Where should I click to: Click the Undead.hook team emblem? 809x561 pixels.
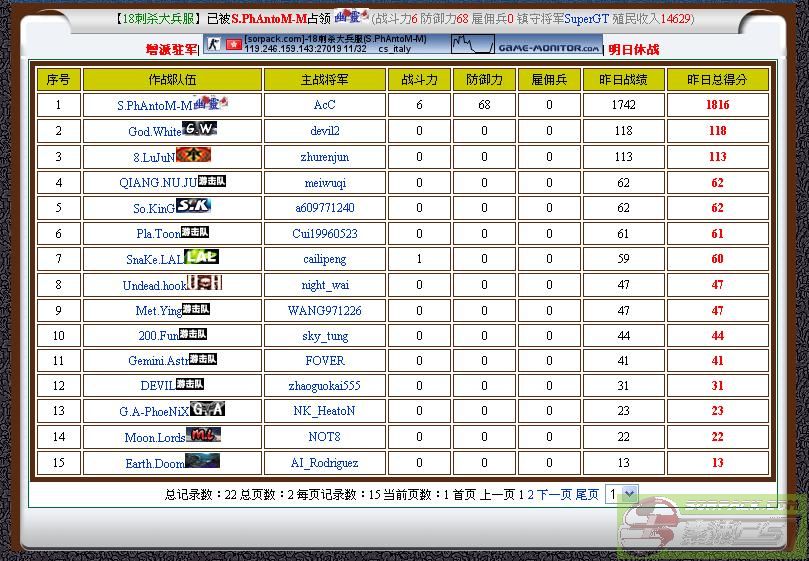[x=204, y=283]
